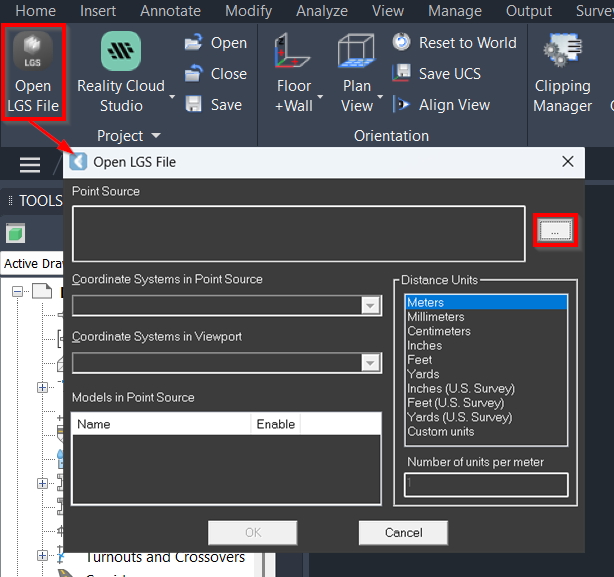614x577 pixels.
Task: Click the Save UCS icon
Action: 402,74
